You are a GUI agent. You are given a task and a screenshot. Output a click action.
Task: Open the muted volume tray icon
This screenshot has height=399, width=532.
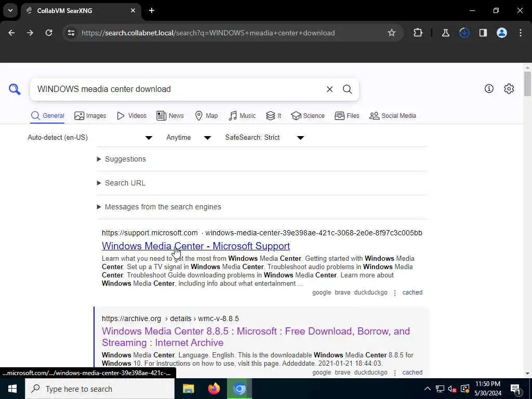click(453, 389)
